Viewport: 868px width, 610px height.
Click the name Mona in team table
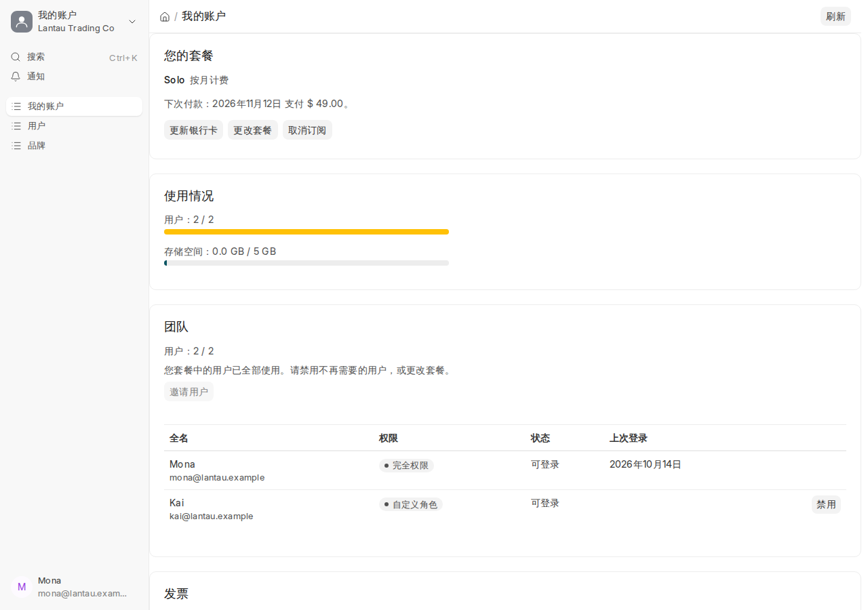pyautogui.click(x=182, y=464)
